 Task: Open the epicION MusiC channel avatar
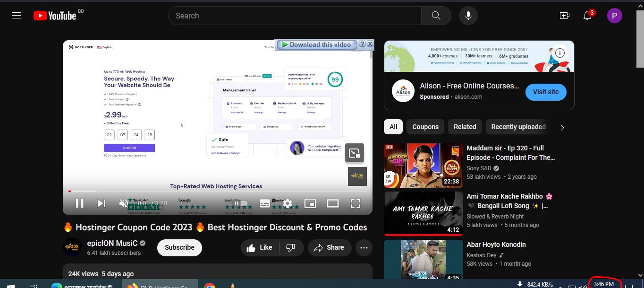tap(72, 247)
